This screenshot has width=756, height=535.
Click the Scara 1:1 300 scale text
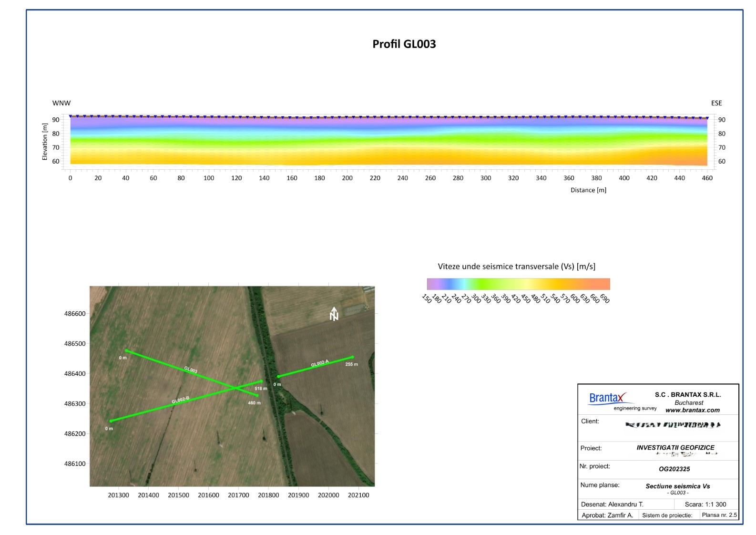click(x=705, y=504)
